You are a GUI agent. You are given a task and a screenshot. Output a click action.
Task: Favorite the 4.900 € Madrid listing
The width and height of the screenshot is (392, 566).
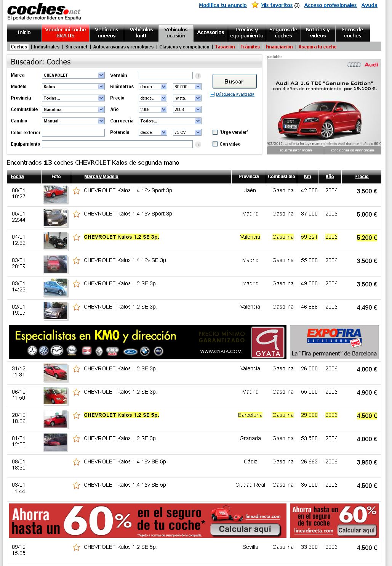77,392
